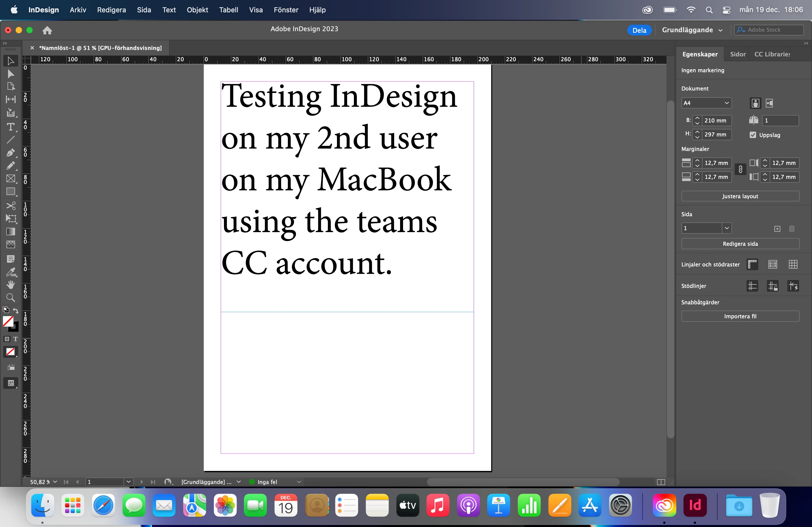Open the zoom level dropdown

tap(55, 482)
